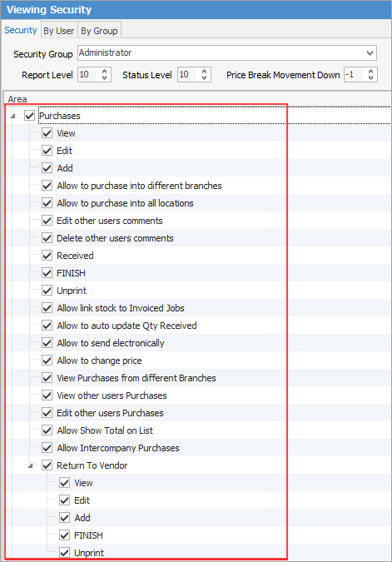
Task: Toggle Return To Vendor View checkbox
Action: pyautogui.click(x=64, y=483)
